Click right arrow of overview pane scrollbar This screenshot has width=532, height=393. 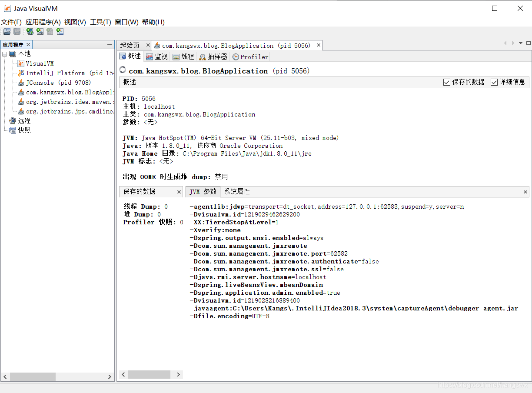pyautogui.click(x=178, y=374)
